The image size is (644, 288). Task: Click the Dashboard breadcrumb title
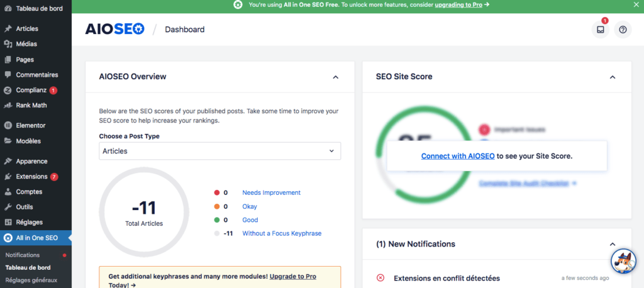(185, 30)
